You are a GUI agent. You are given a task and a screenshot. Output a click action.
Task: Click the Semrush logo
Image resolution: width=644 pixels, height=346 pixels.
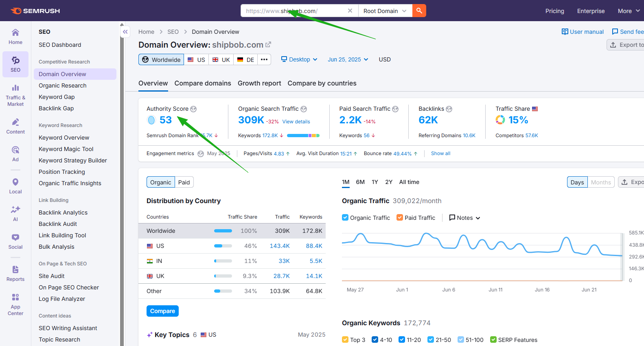35,11
